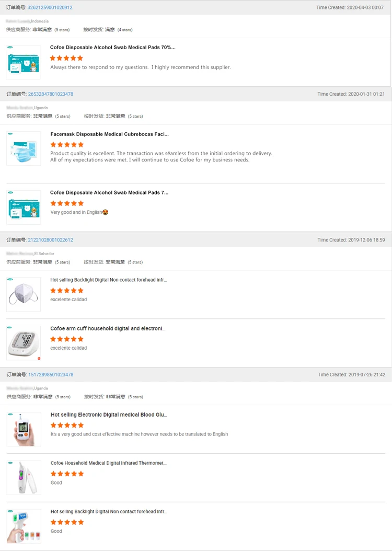Click the emoji after 'Very good and in English'
Viewport: 392px width, 551px height.
coord(105,212)
